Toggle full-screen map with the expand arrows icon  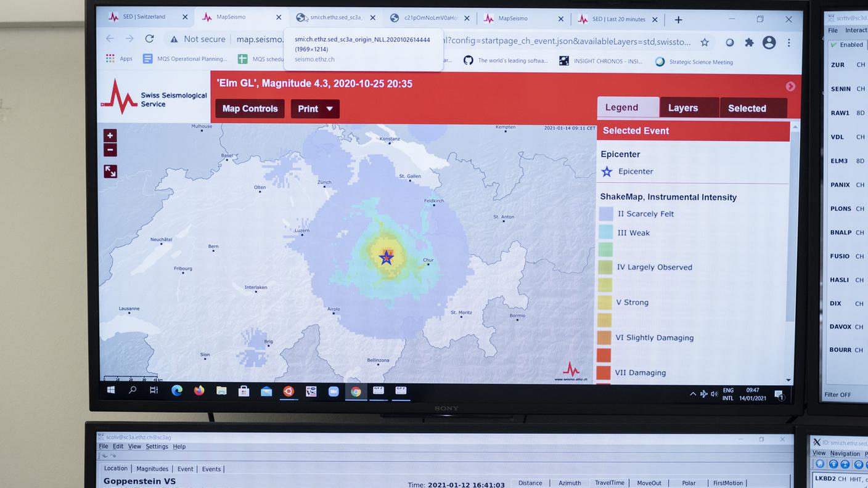coord(110,171)
